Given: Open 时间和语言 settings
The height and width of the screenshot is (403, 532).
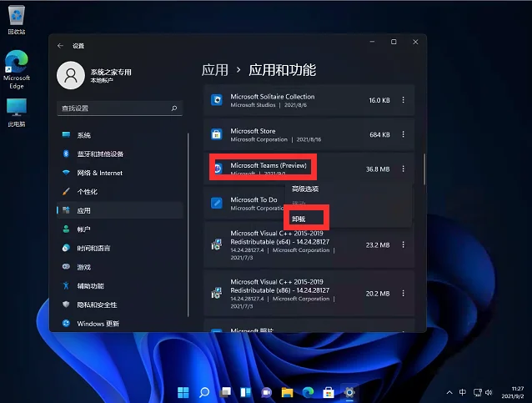Looking at the screenshot, I should pyautogui.click(x=120, y=248).
